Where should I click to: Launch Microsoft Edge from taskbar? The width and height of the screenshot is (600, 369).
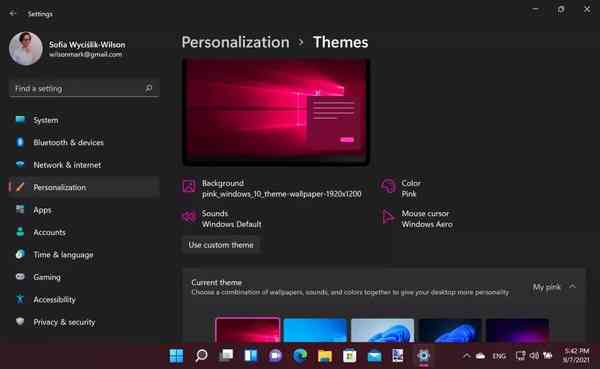tap(300, 356)
